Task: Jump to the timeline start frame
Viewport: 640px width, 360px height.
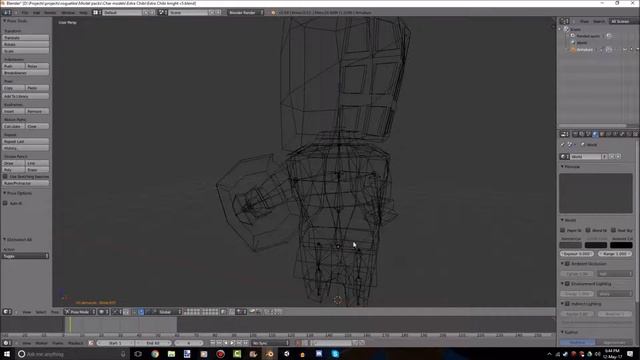Action: coord(213,343)
